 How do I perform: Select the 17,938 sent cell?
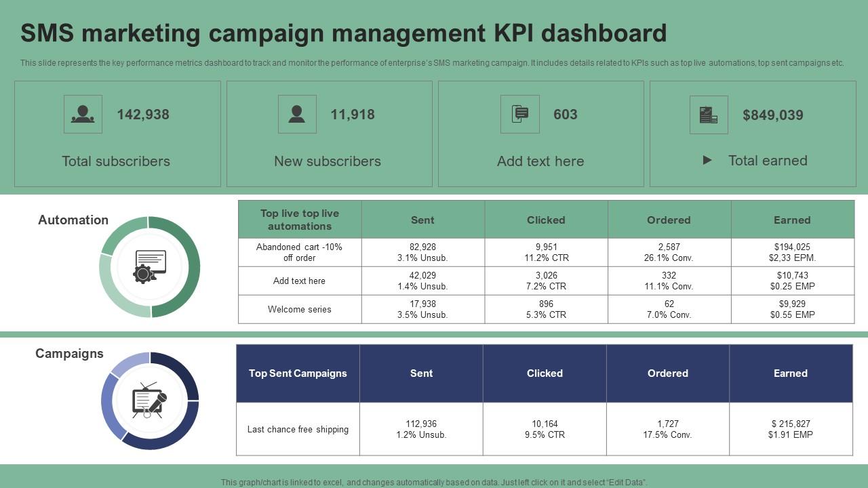click(423, 309)
